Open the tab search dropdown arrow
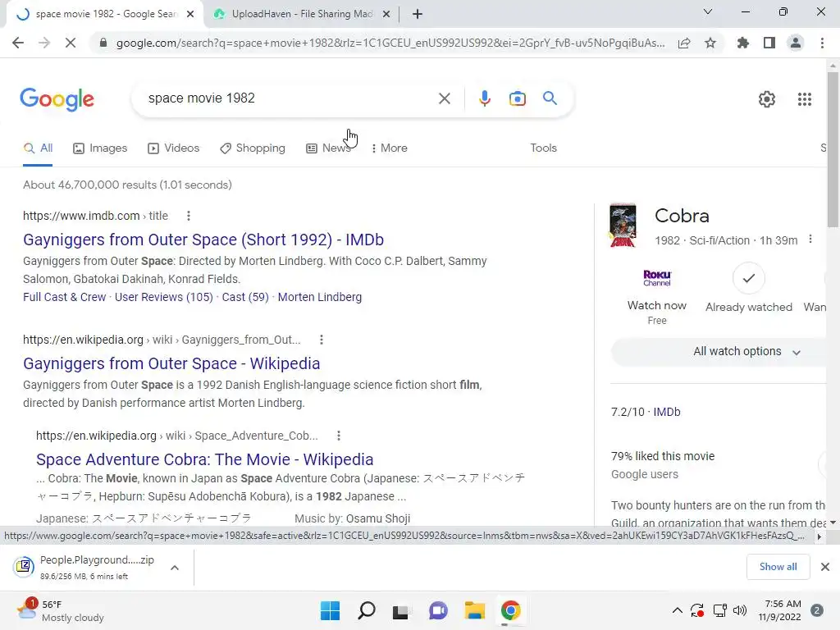The image size is (840, 630). pos(708,11)
